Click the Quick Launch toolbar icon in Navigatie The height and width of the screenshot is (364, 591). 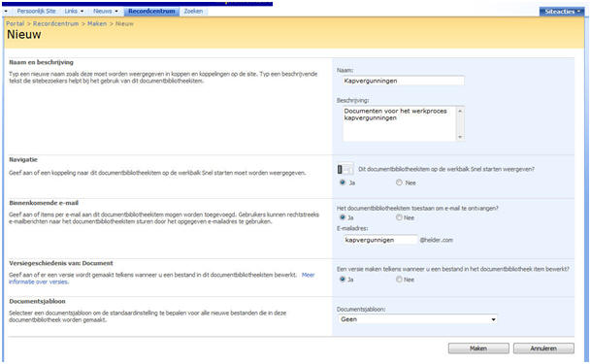coord(345,170)
